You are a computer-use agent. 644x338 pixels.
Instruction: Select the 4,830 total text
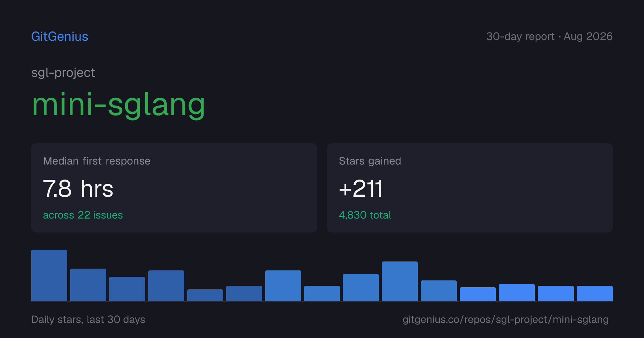click(365, 215)
